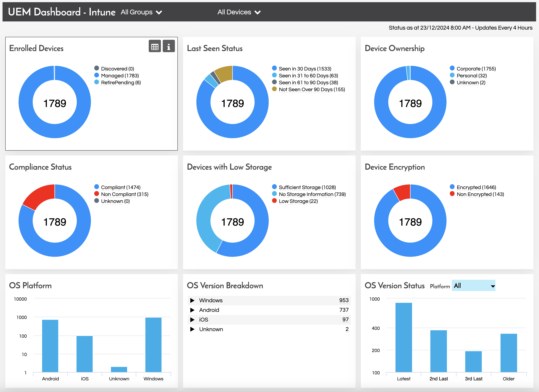The height and width of the screenshot is (392, 539).
Task: Click the Unknown bar in OS Platform chart
Action: tap(119, 369)
